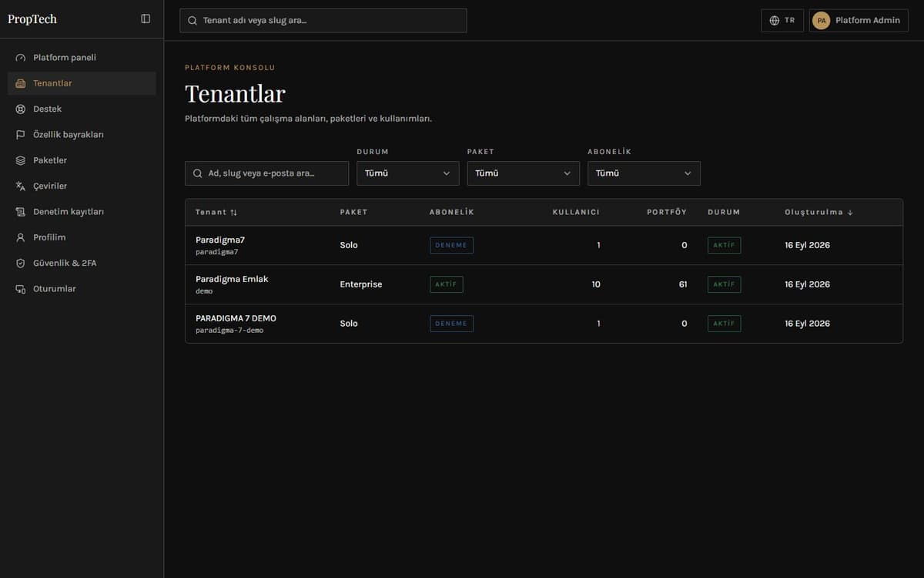Click the PA avatar circle
The image size is (924, 578).
pos(821,21)
